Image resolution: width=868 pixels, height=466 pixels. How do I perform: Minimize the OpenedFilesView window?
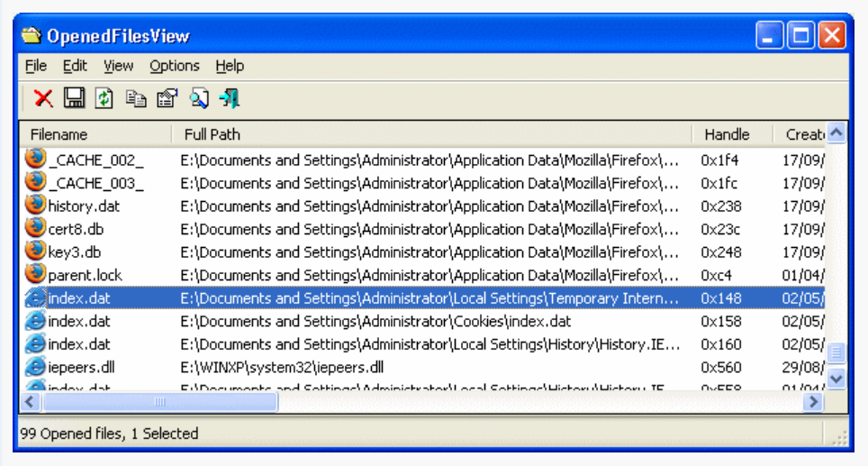pos(769,35)
